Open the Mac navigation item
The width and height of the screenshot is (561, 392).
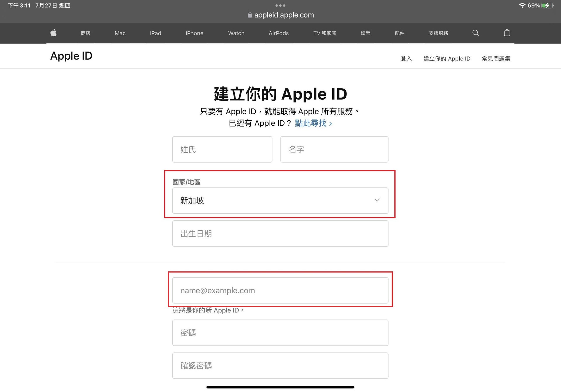click(120, 33)
